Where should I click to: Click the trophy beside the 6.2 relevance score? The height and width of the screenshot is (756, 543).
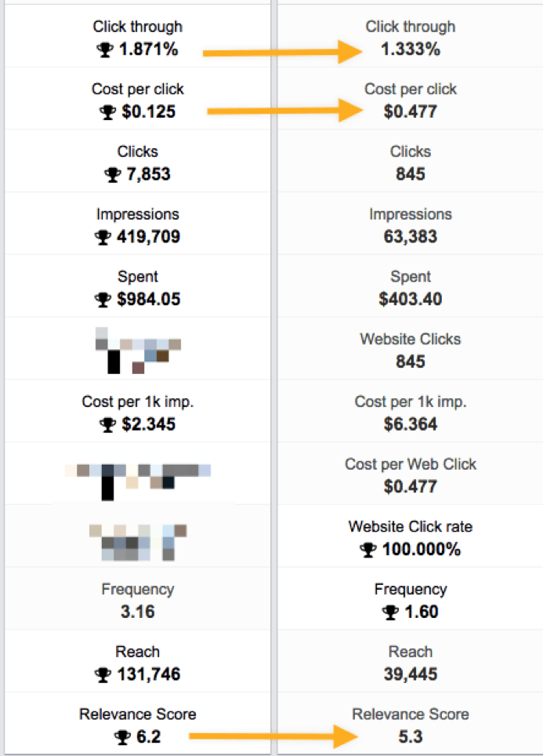click(122, 736)
